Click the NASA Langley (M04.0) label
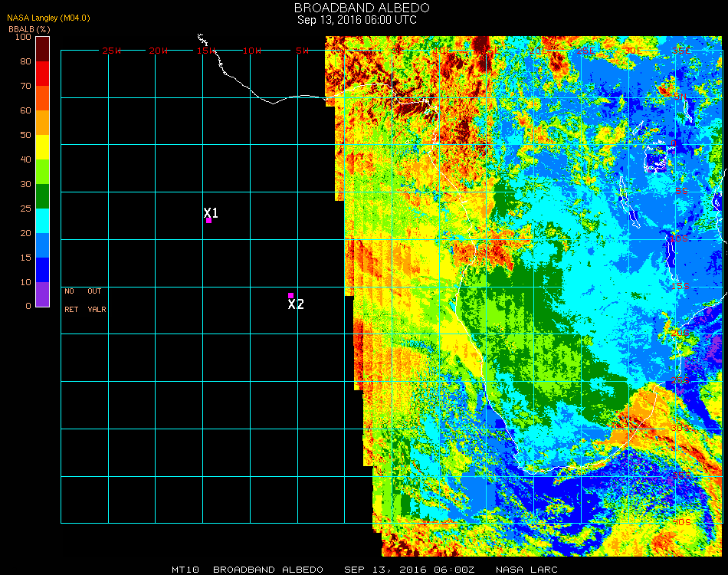The height and width of the screenshot is (575, 728). coord(38,18)
